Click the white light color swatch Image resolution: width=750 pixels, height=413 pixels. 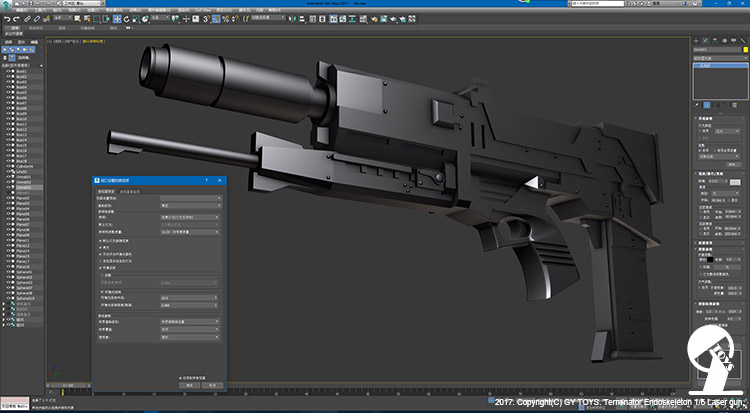pyautogui.click(x=735, y=182)
